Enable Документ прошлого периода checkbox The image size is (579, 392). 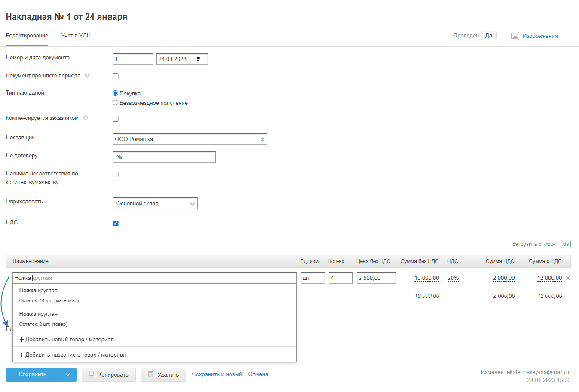click(116, 77)
